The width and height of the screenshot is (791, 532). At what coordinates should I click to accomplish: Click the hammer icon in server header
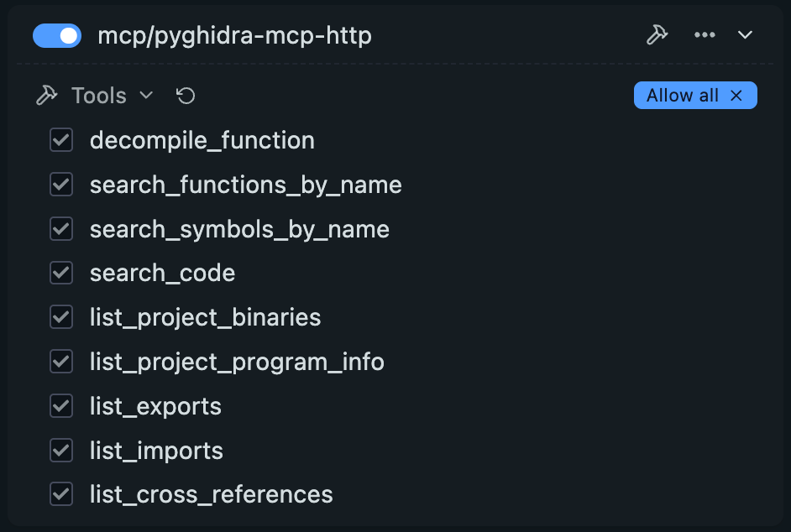coord(657,34)
